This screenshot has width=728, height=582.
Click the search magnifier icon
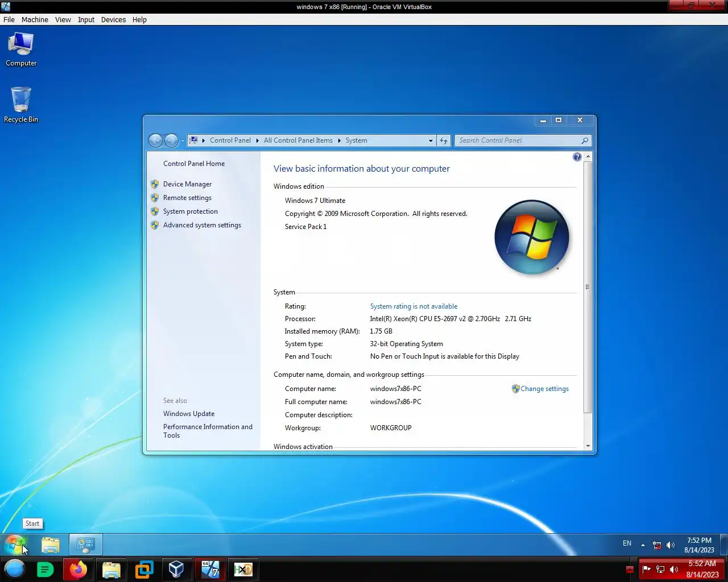[x=585, y=140]
